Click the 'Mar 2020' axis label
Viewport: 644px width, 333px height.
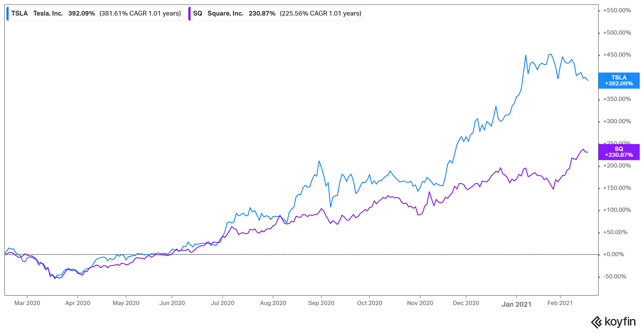coord(27,303)
